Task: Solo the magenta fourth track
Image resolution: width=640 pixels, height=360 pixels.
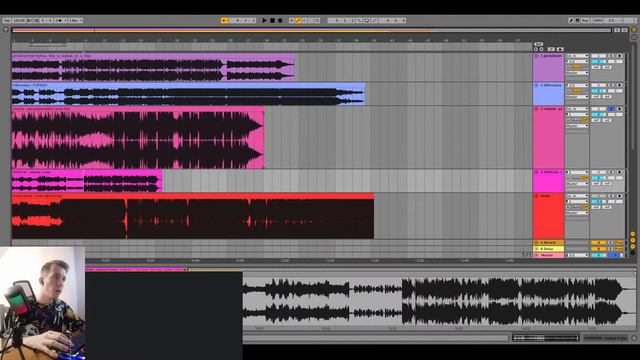Action: point(611,172)
